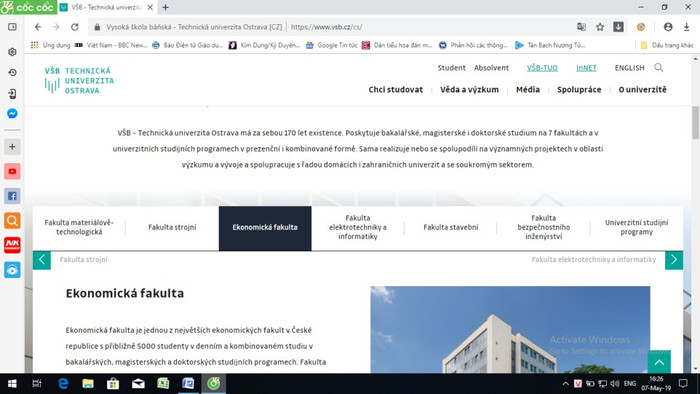This screenshot has height=394, width=700.
Task: Click the VŠB Technická univerzita Ostrava logo
Action: (79, 80)
